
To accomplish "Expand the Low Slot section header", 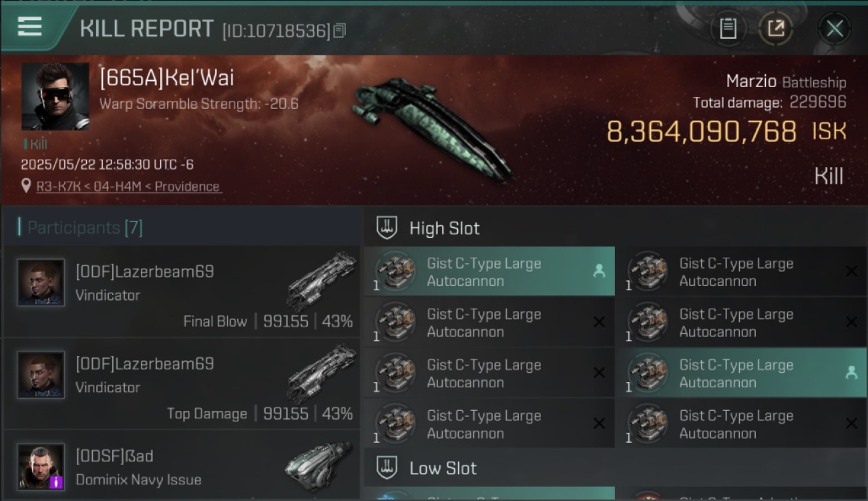I will [615, 468].
